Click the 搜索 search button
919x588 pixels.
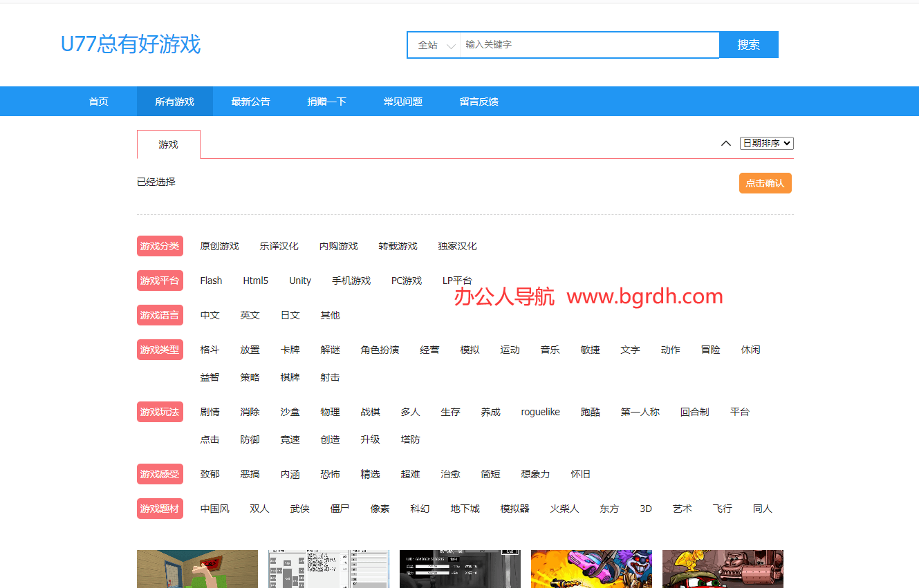pos(748,45)
